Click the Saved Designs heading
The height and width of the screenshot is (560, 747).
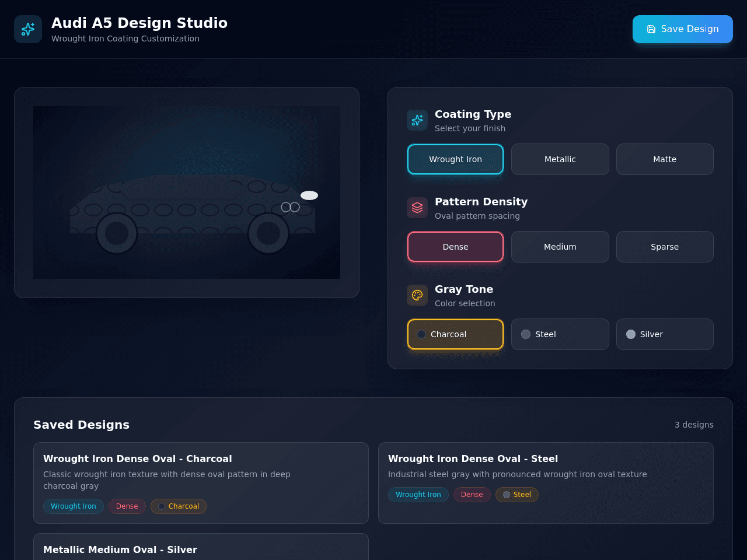coord(81,425)
